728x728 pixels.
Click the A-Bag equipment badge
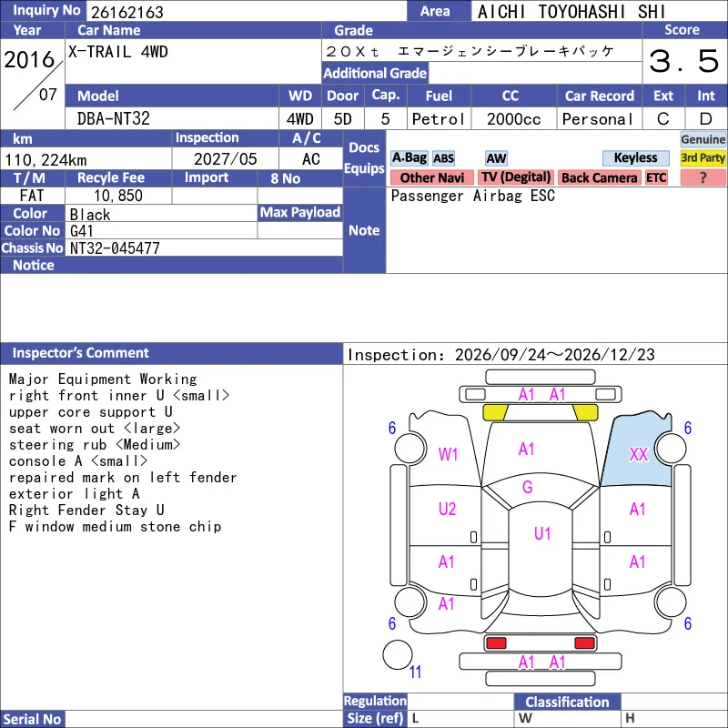[409, 157]
